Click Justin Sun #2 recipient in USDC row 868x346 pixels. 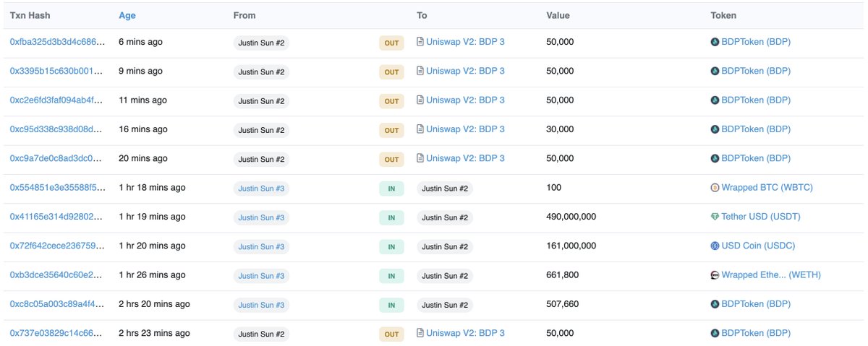tap(445, 247)
